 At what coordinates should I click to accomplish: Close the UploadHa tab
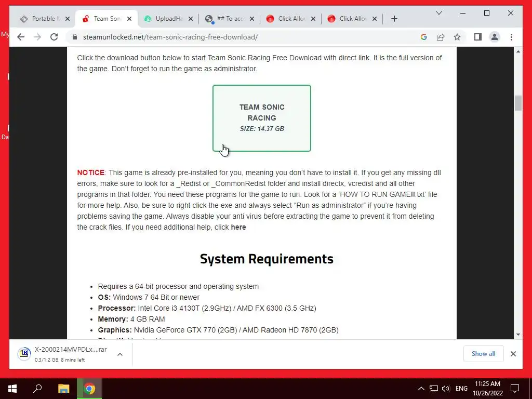[191, 19]
